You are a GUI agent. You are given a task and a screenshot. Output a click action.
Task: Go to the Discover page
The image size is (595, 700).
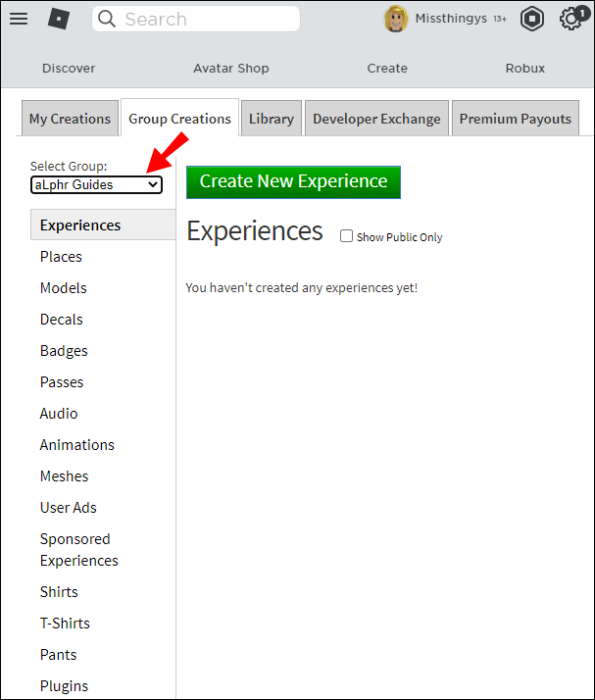[x=69, y=69]
